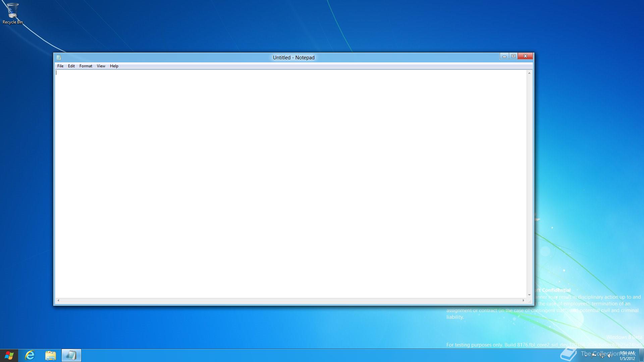
Task: Open the volume speaker tray icon
Action: pyautogui.click(x=610, y=356)
